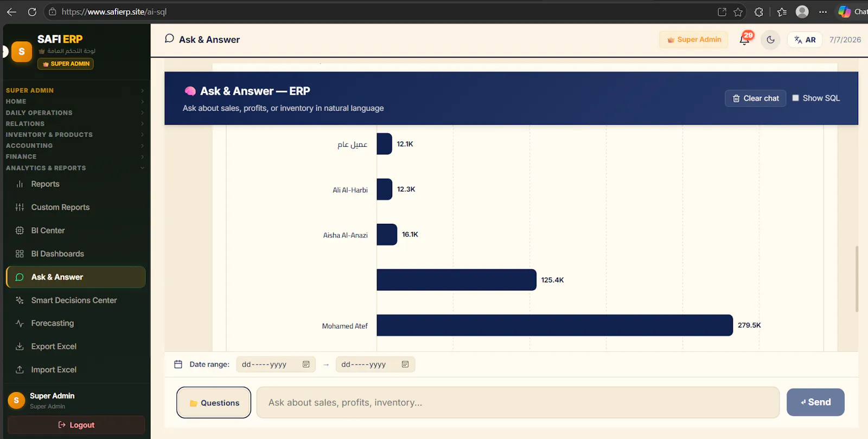The width and height of the screenshot is (868, 439).
Task: Reload the page with the refresh icon
Action: 32,12
